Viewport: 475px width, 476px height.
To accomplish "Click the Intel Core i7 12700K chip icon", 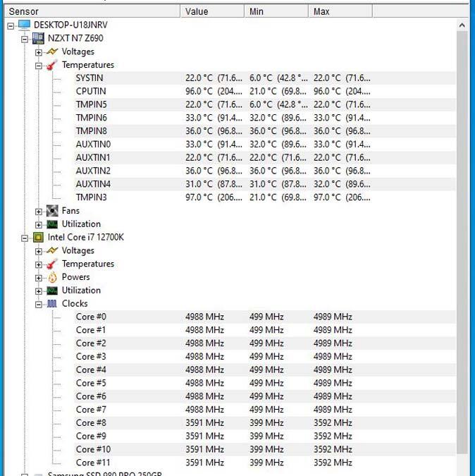I will 38,238.
